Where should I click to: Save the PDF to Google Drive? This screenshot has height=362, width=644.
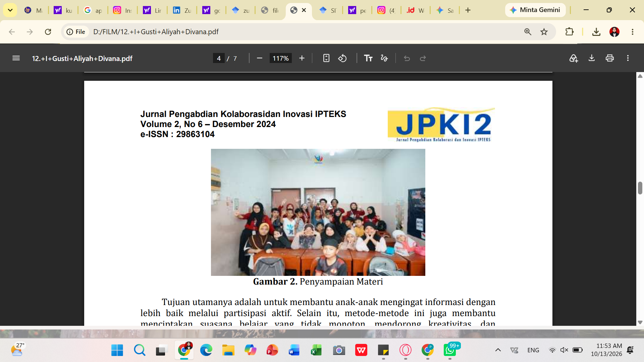[x=574, y=58]
